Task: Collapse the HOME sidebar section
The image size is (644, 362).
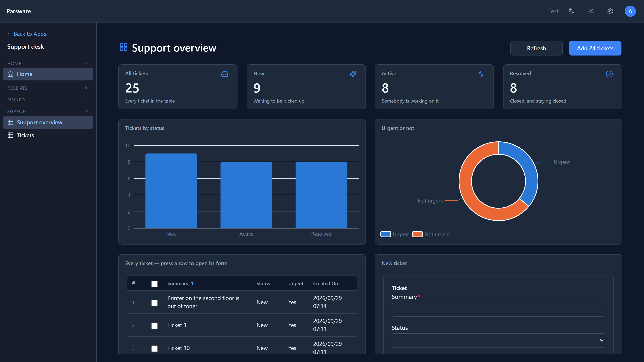Action: (48, 64)
